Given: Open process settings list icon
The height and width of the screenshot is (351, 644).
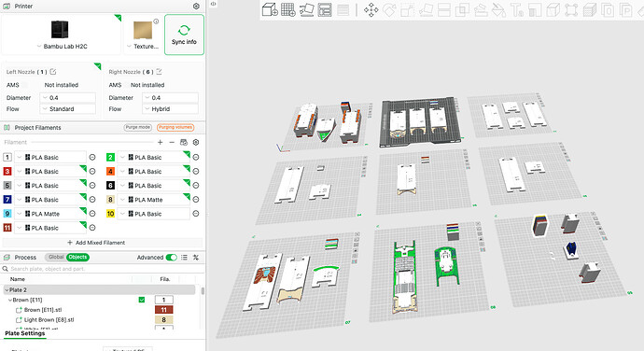Looking at the screenshot, I should pos(184,258).
